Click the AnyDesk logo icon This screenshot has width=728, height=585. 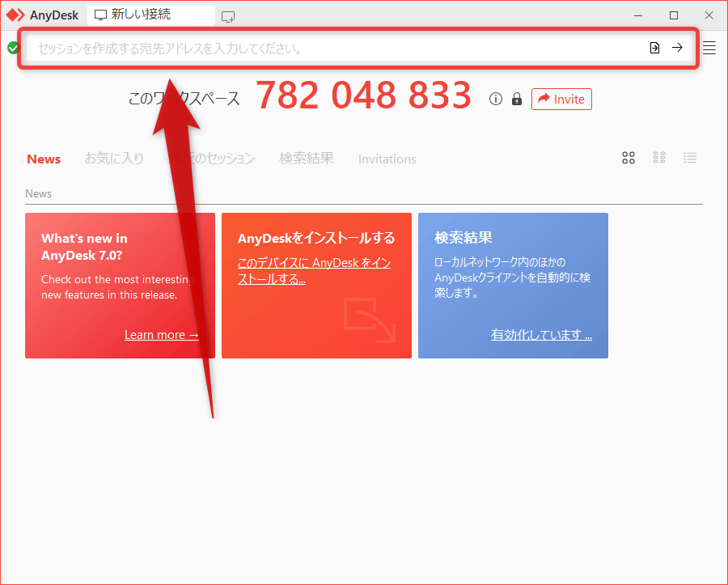[x=15, y=15]
